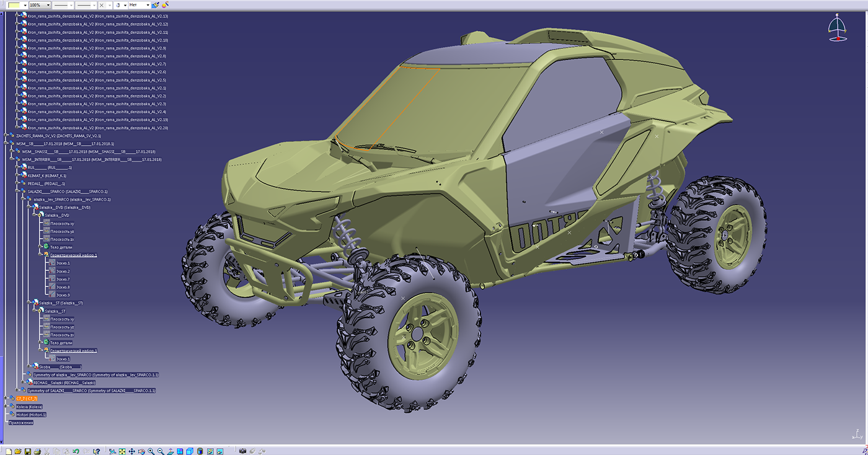Open the layer dropdown showing Нет

click(x=148, y=5)
